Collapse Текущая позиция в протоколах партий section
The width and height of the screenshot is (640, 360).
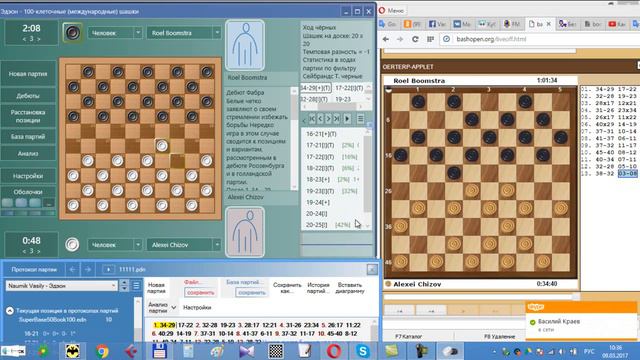coord(10,311)
